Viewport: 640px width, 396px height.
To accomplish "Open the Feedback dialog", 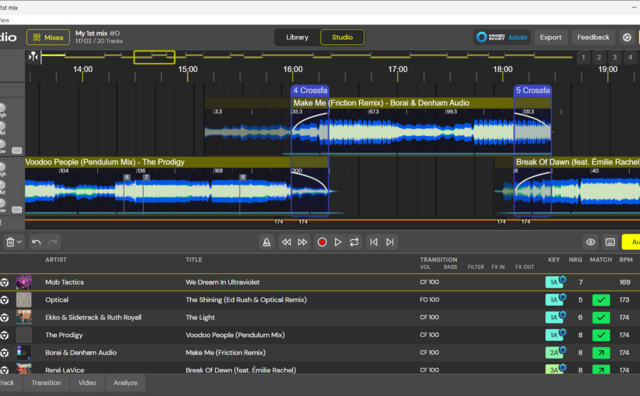I will [593, 37].
